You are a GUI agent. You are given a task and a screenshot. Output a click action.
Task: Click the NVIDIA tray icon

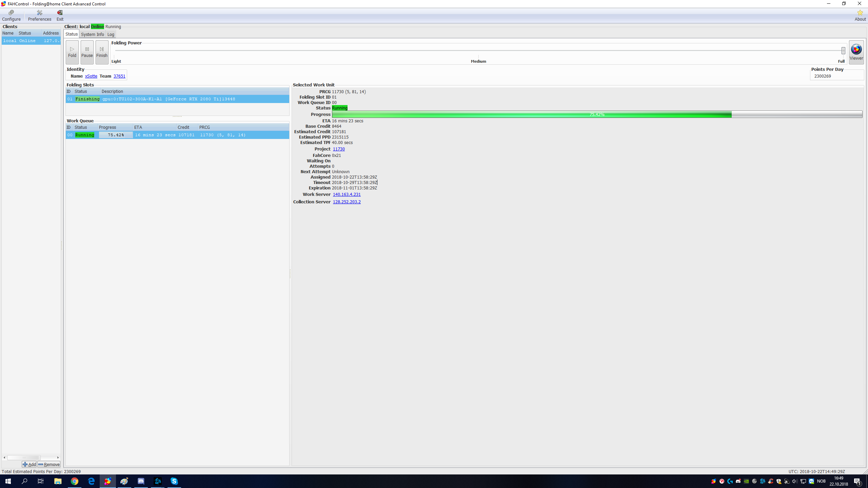point(746,481)
